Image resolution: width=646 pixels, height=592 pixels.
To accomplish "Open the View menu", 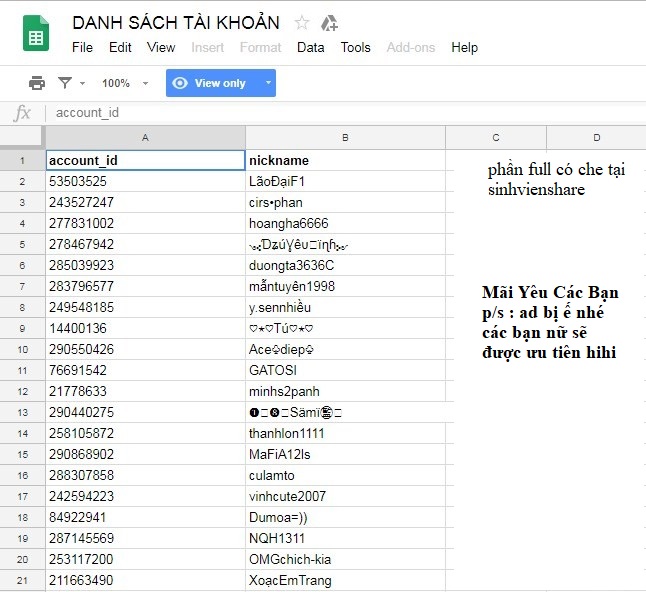I will point(161,47).
